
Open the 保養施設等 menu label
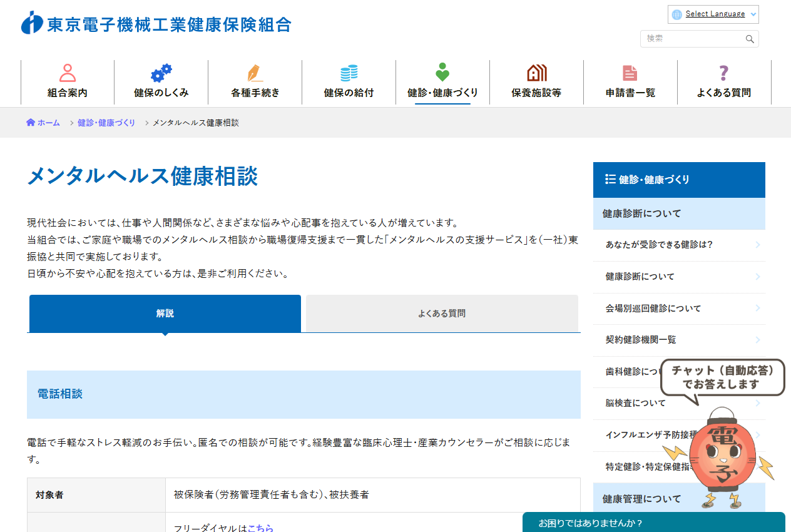click(536, 93)
